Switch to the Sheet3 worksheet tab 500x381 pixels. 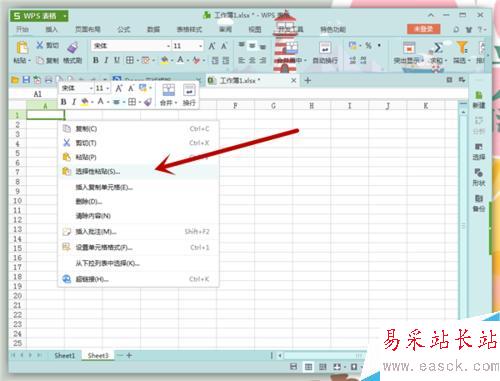pos(98,356)
